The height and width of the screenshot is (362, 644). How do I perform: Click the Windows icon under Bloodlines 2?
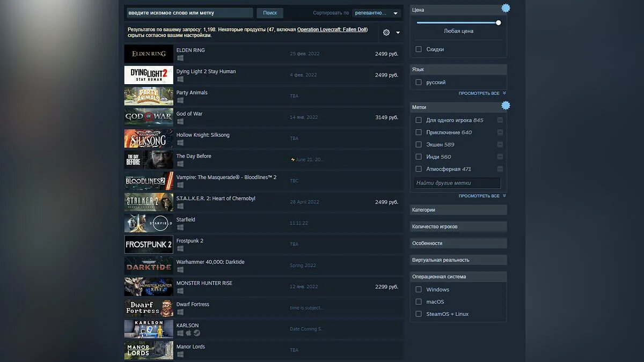click(180, 185)
